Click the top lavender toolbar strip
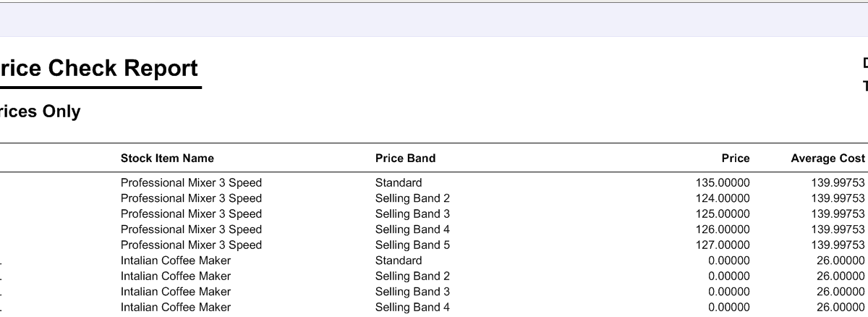The image size is (868, 317). tap(434, 20)
